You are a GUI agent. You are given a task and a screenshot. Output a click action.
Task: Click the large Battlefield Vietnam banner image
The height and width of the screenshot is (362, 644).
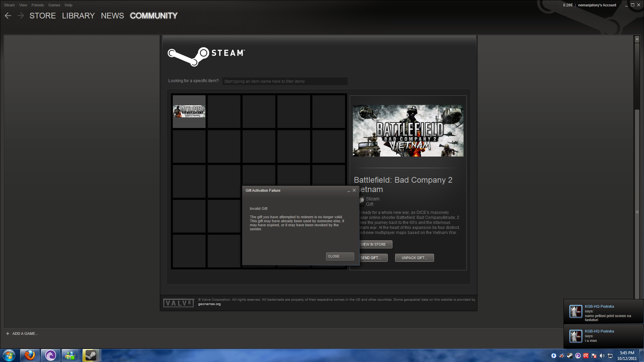408,131
